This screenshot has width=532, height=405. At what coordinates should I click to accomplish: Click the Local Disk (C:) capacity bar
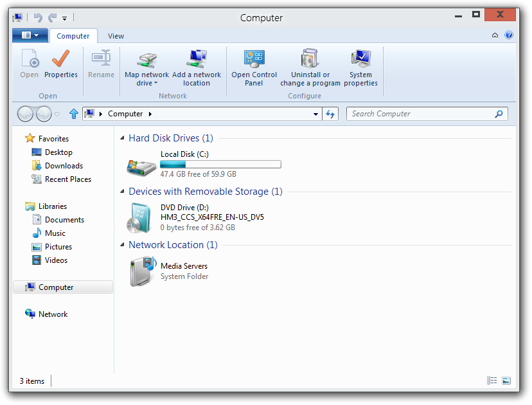220,165
